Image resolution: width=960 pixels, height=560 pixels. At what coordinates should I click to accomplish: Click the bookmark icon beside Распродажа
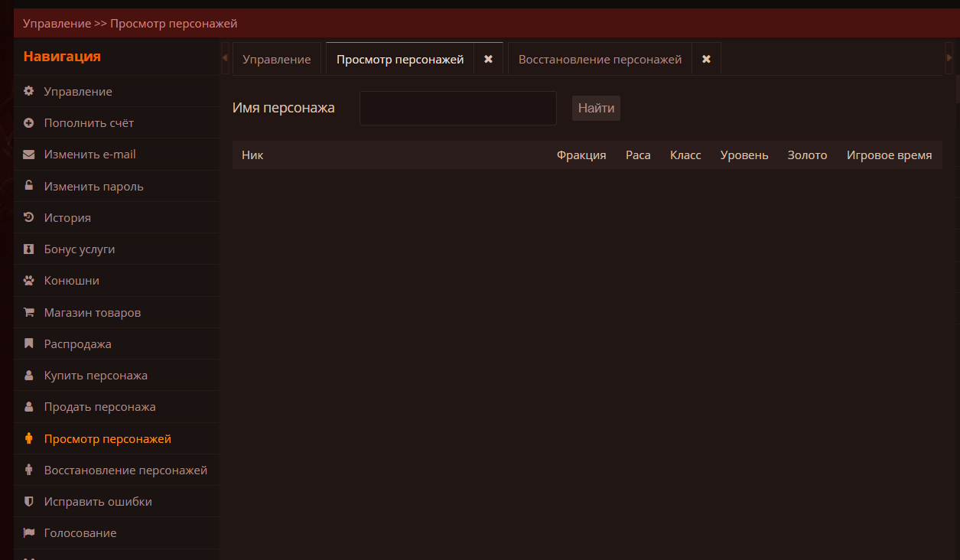[29, 343]
